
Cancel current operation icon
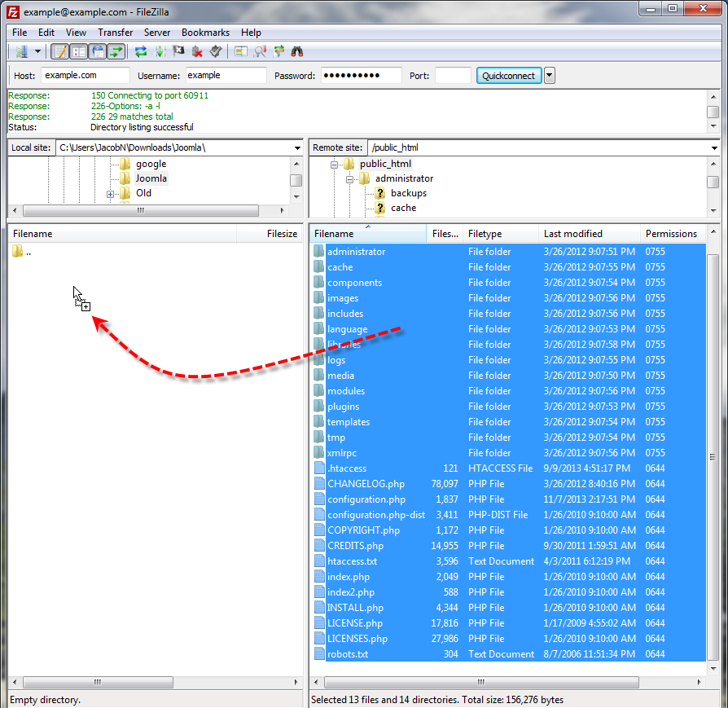(178, 51)
